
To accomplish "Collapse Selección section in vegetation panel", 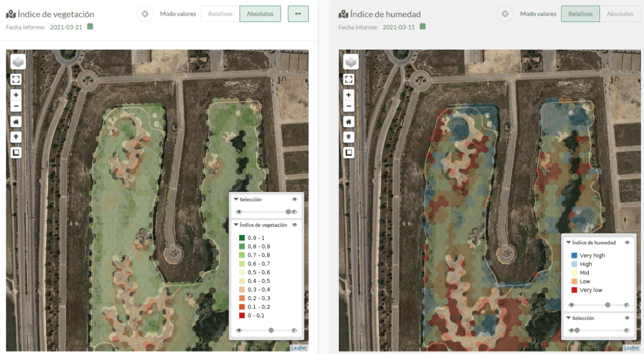I will click(236, 199).
